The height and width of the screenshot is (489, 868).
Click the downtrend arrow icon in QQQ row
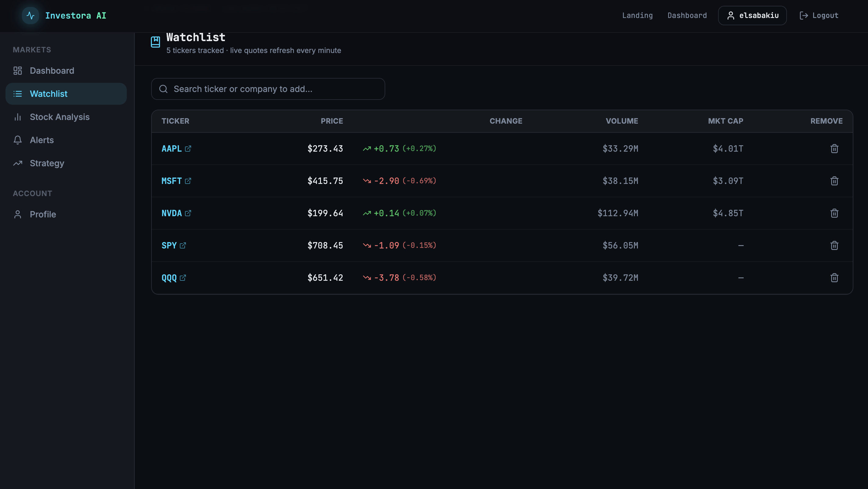coord(367,278)
